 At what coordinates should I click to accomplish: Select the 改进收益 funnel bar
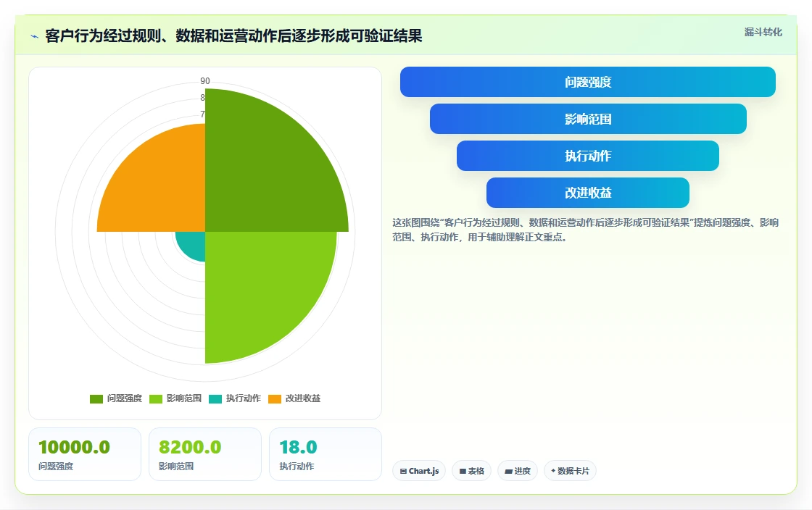(x=588, y=193)
